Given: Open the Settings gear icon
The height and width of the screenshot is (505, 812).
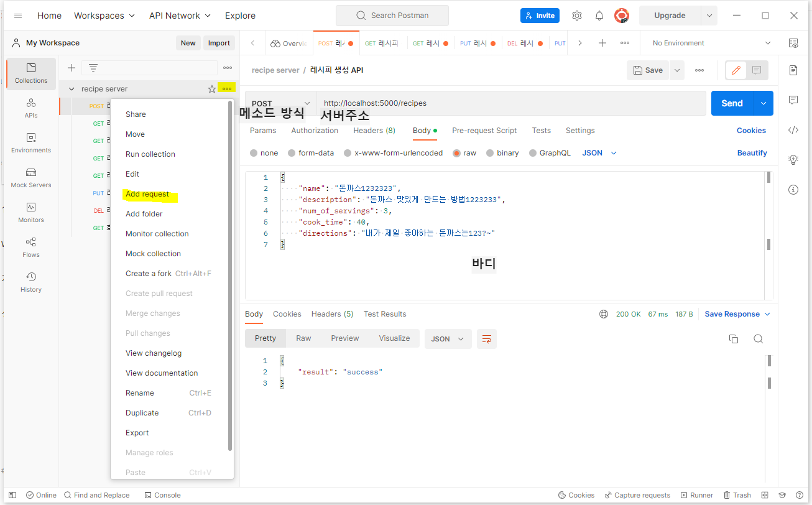Looking at the screenshot, I should click(577, 16).
